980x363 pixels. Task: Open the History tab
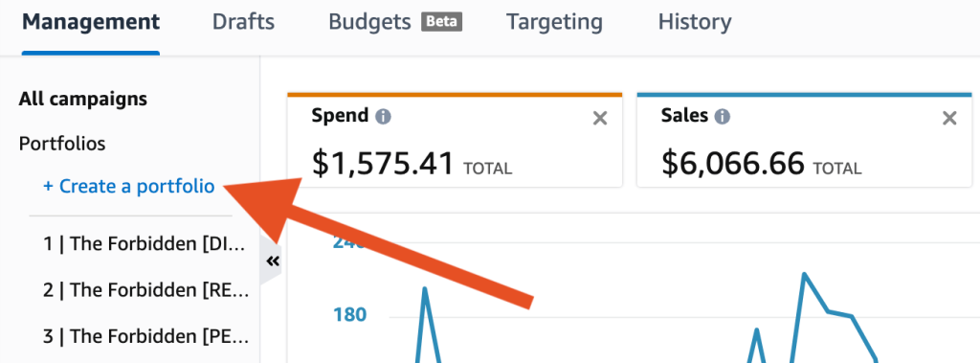click(695, 23)
